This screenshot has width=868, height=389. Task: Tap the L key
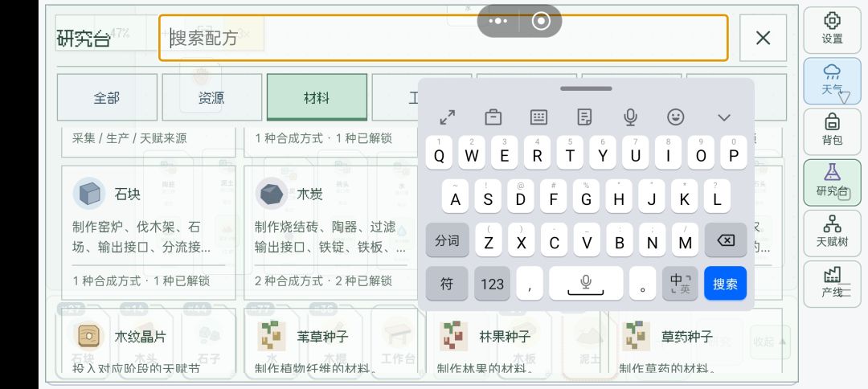click(718, 196)
